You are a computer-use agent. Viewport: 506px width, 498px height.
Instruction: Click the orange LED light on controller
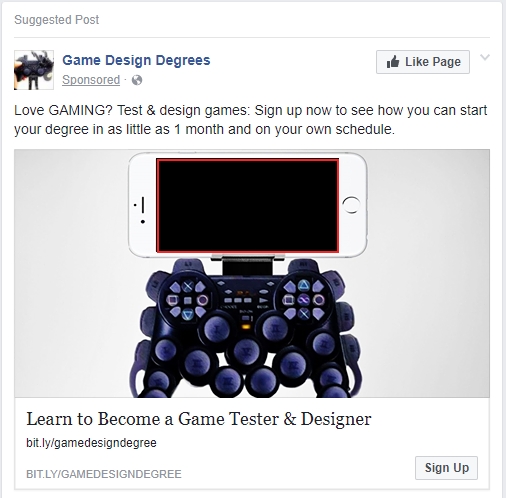tap(246, 327)
